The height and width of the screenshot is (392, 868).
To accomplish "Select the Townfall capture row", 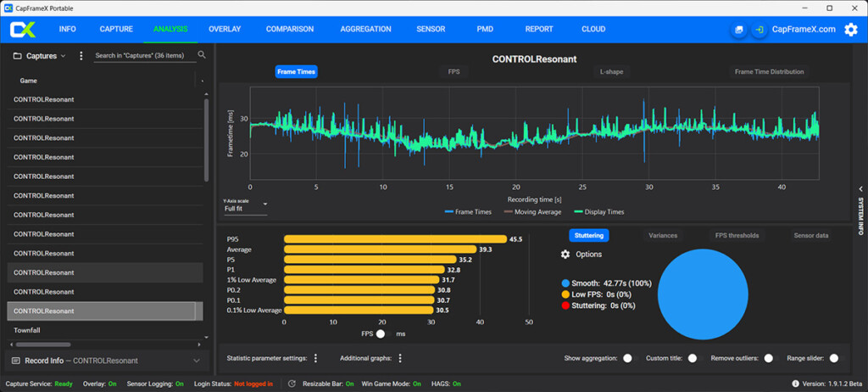I will 105,330.
